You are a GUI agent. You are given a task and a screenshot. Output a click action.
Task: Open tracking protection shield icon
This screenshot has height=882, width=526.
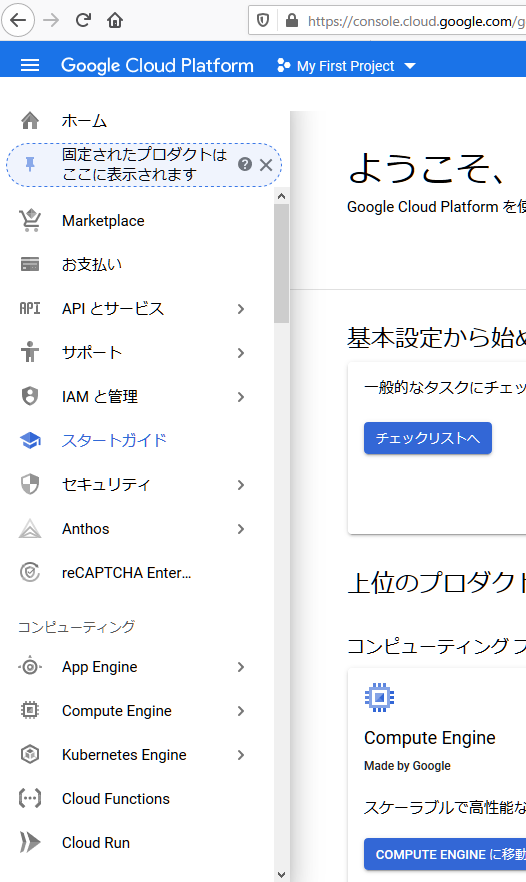(x=263, y=21)
